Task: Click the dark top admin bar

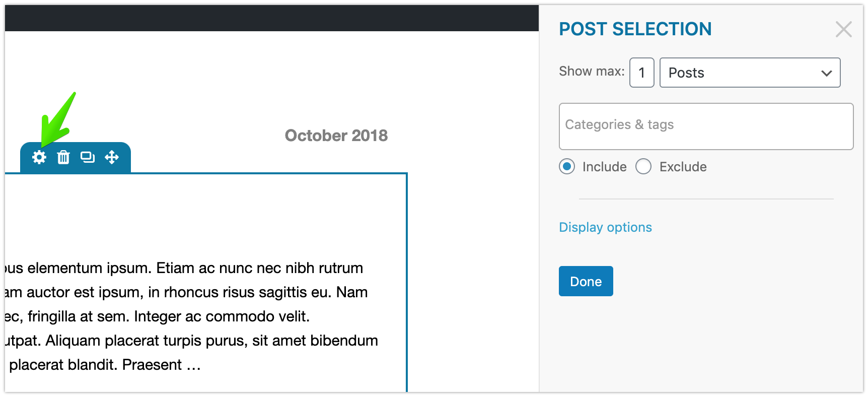Action: pos(272,18)
